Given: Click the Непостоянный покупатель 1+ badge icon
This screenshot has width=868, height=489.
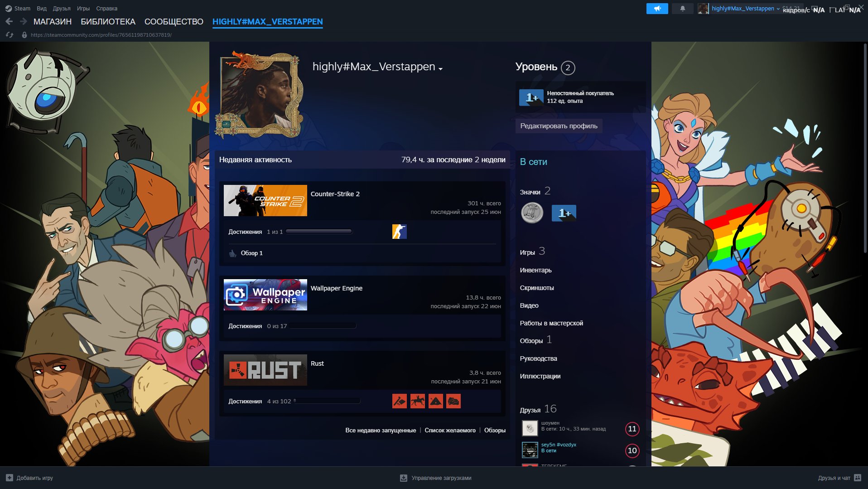Looking at the screenshot, I should click(x=531, y=97).
